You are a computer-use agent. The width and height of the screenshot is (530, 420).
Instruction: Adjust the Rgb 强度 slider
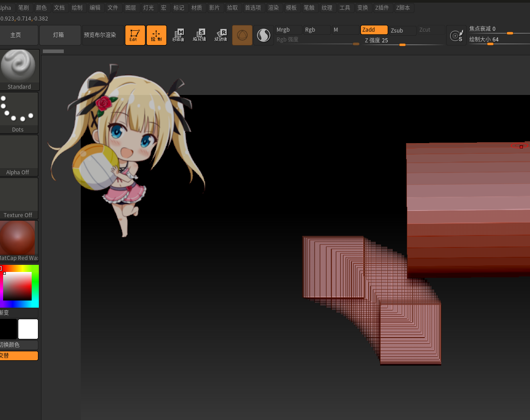point(317,40)
